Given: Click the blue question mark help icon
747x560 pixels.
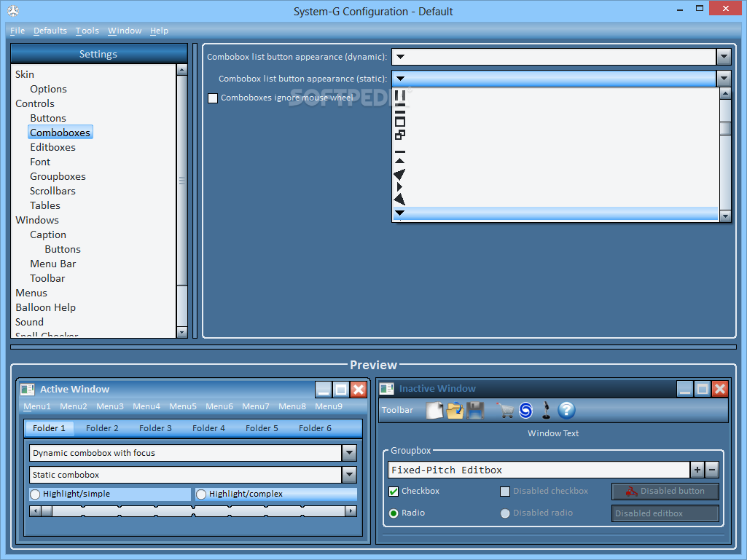Looking at the screenshot, I should (566, 410).
